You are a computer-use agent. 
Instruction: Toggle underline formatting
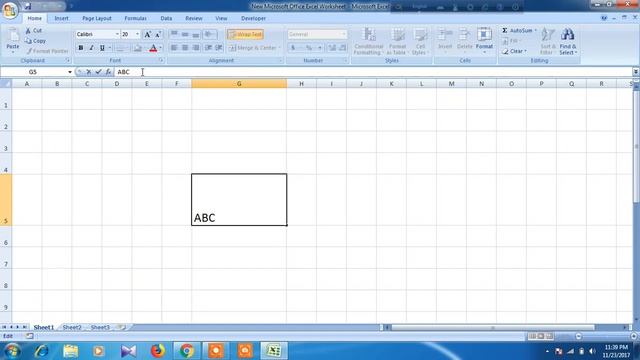click(102, 48)
